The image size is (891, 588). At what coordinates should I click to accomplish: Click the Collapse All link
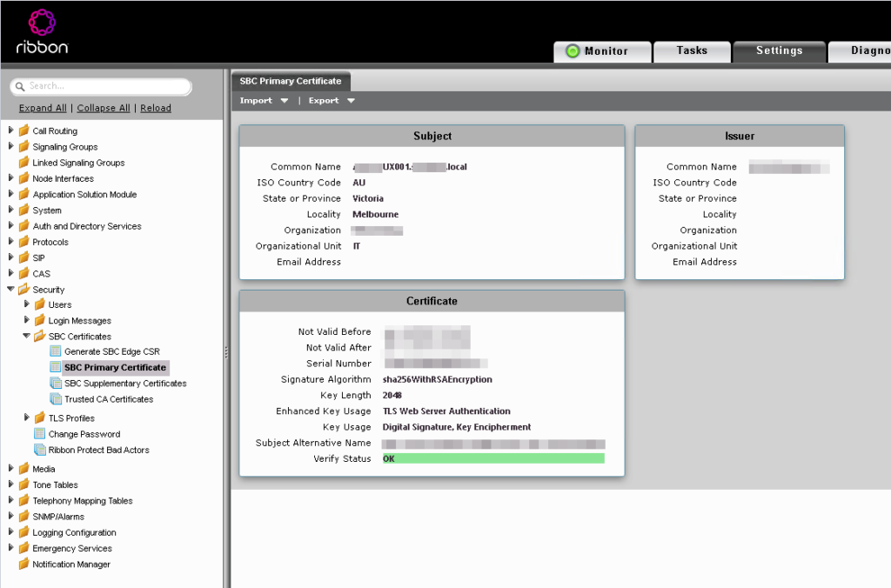[104, 108]
